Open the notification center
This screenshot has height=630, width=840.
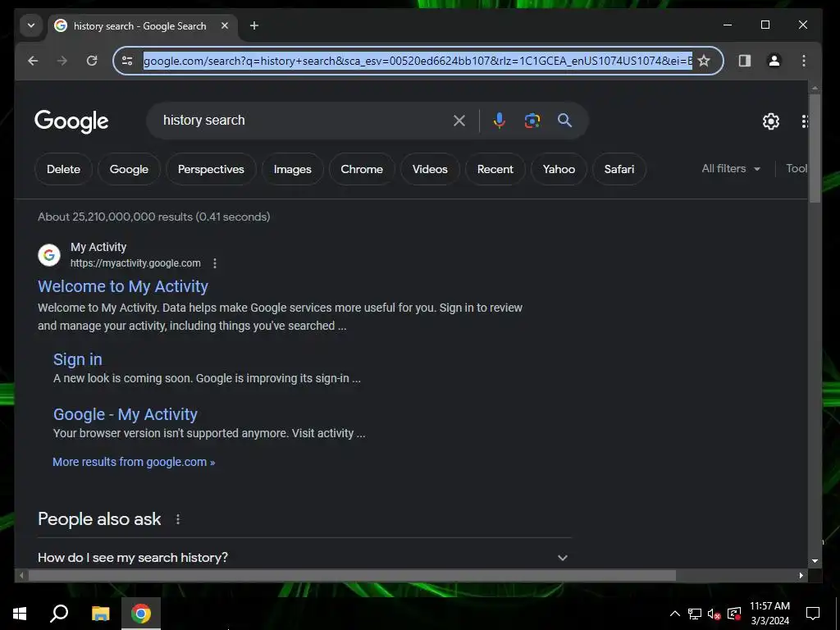[x=813, y=614]
